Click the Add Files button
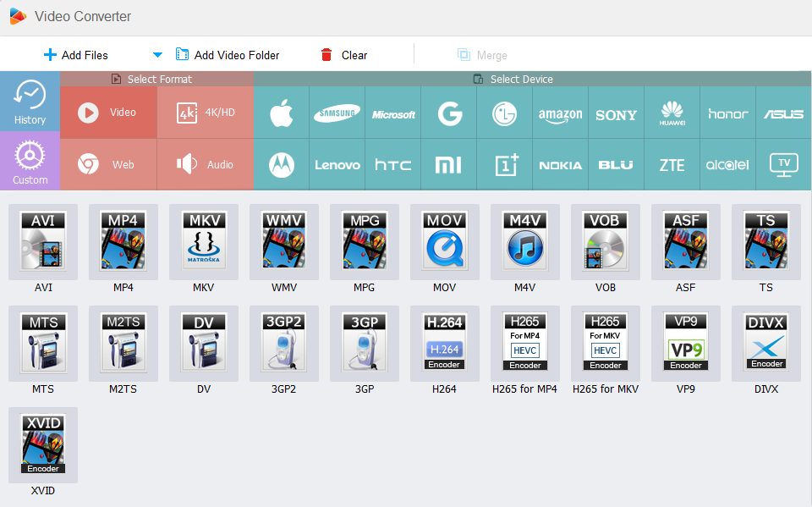 tap(76, 55)
